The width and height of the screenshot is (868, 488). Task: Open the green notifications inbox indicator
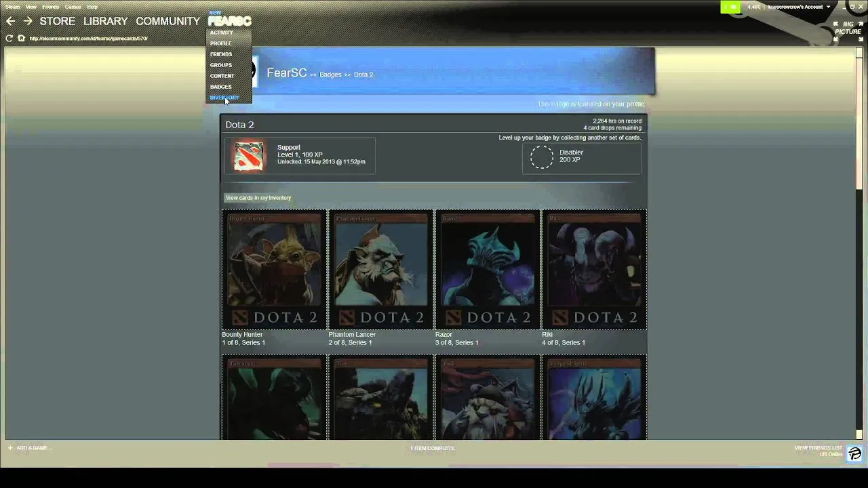(730, 7)
